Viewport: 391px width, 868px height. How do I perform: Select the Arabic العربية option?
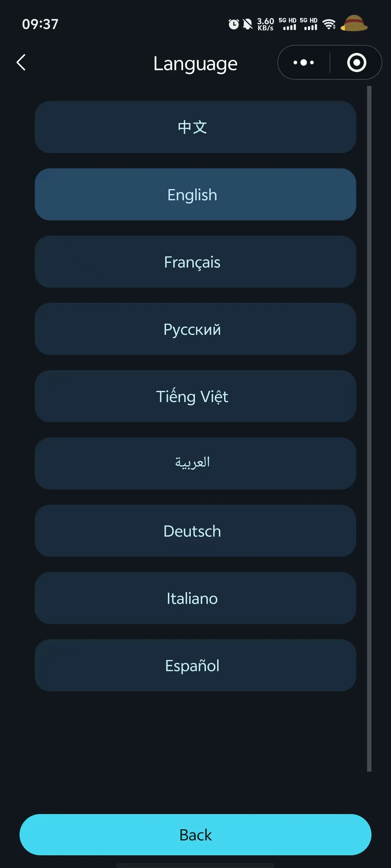pos(195,464)
